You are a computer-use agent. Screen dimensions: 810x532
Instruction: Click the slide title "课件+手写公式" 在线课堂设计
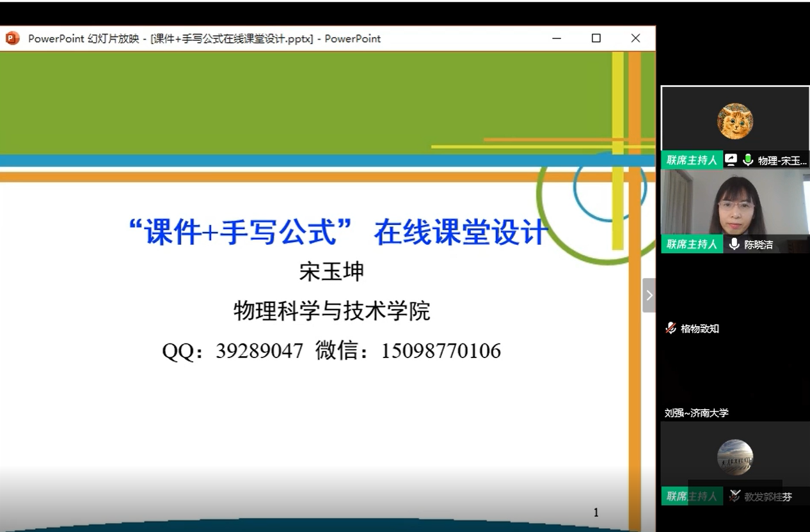(338, 232)
